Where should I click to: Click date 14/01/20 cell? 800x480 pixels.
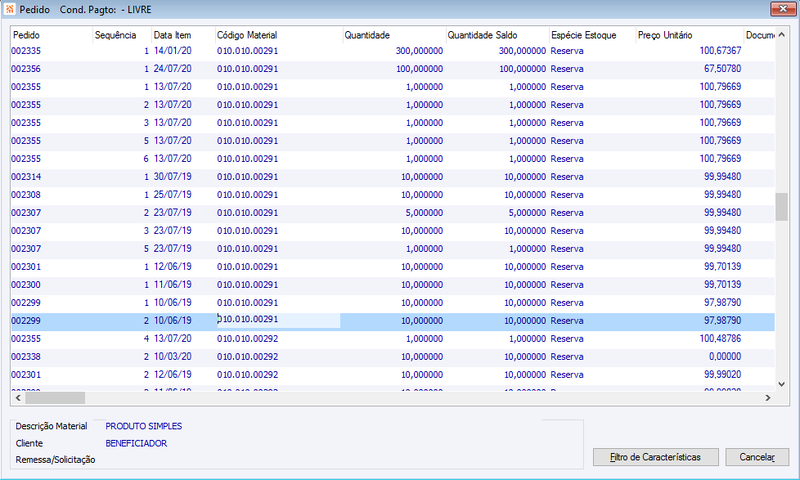[x=172, y=51]
